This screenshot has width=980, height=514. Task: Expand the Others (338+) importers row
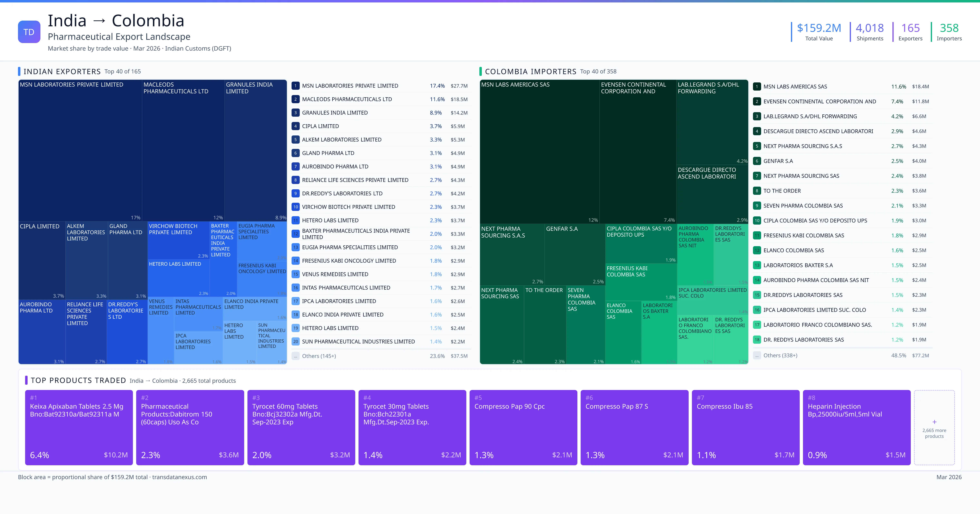point(780,356)
